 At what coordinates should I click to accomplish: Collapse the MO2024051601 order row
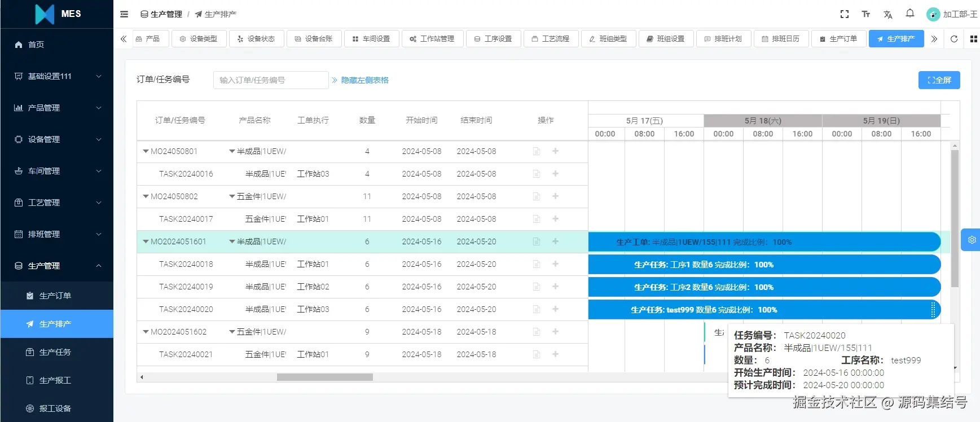[x=146, y=241]
